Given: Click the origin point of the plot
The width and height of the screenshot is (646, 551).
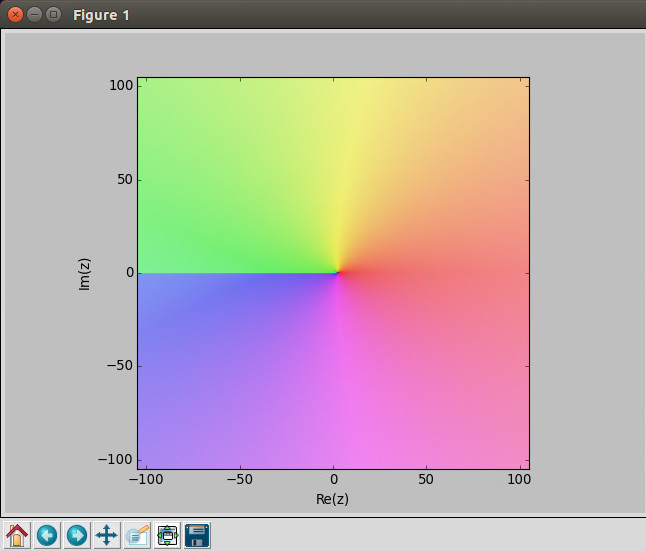Looking at the screenshot, I should (x=337, y=273).
